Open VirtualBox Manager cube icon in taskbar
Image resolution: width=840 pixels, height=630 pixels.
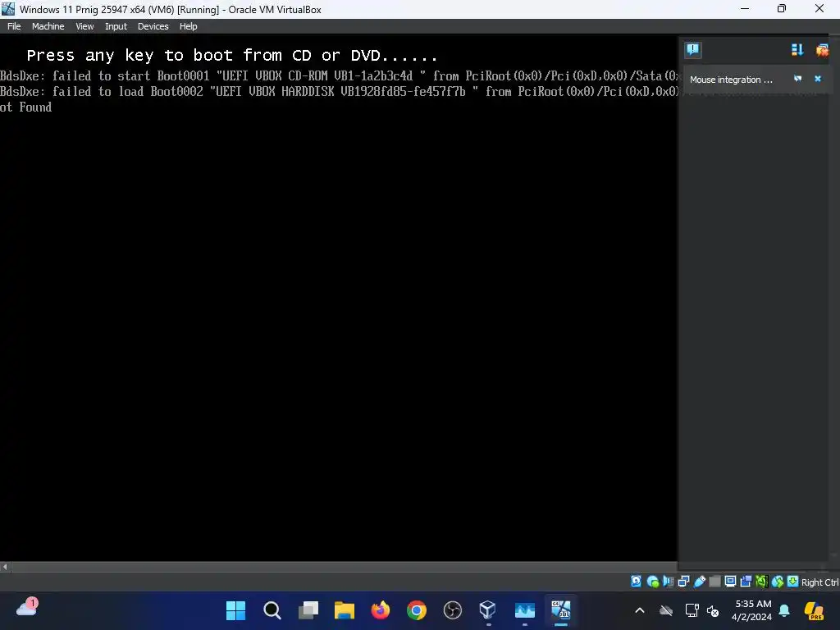tap(488, 610)
